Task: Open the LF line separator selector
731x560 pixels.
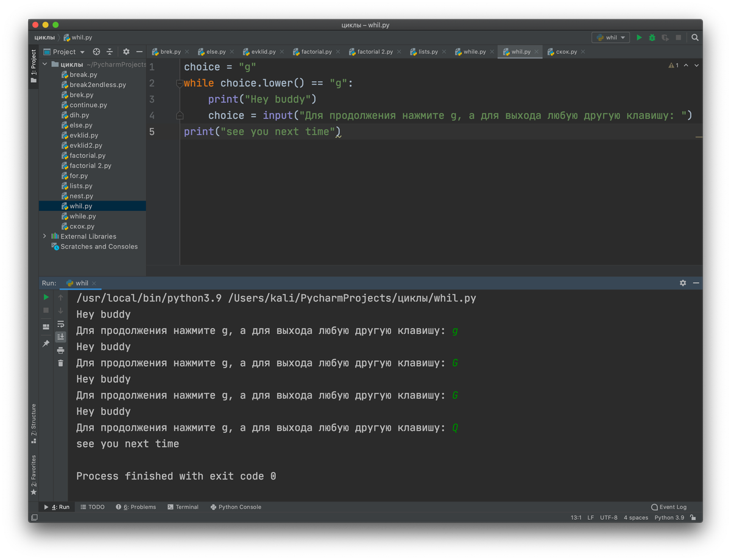Action: [590, 517]
